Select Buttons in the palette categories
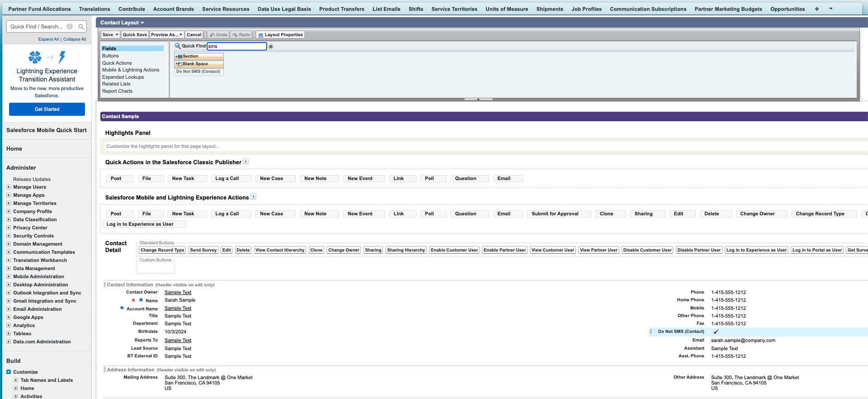 [x=110, y=56]
